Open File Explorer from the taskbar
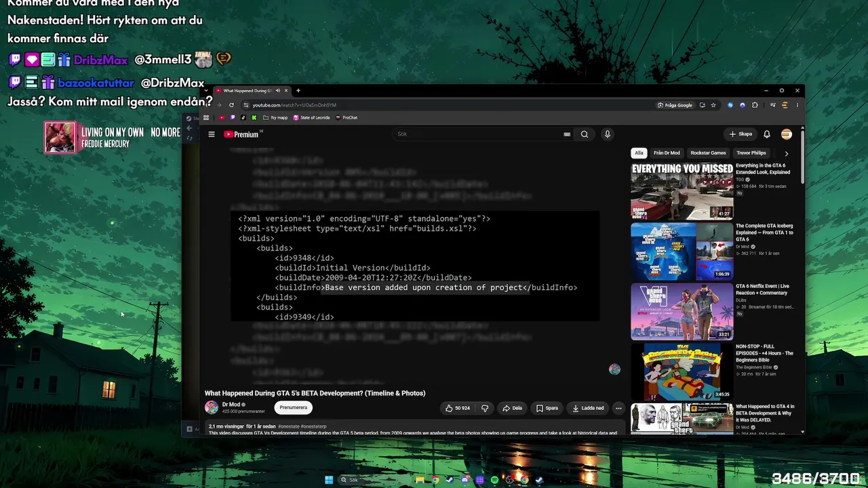This screenshot has height=488, width=868. pyautogui.click(x=420, y=480)
